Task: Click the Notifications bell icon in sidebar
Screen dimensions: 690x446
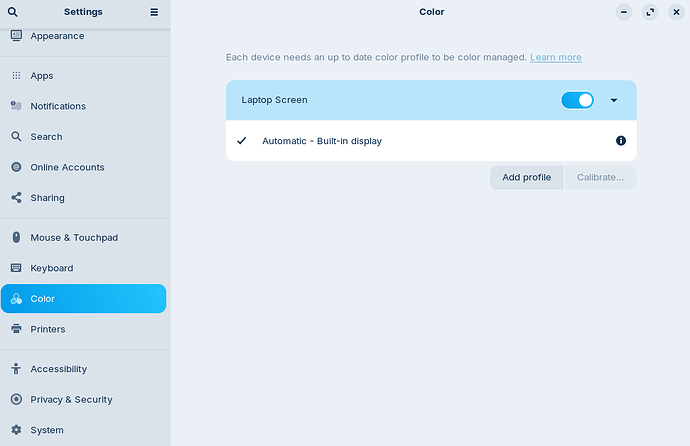Action: (x=16, y=106)
